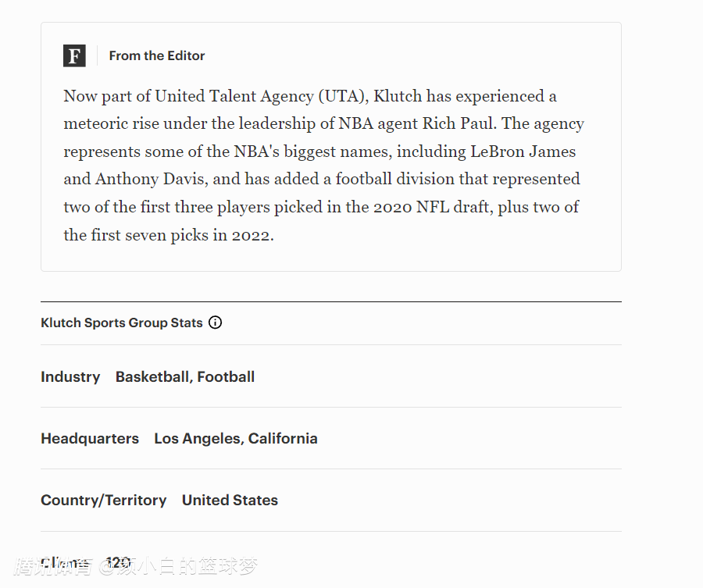Viewport: 703px width, 588px height.
Task: Click the Chinese watermark text at the bottom left
Action: point(135,566)
